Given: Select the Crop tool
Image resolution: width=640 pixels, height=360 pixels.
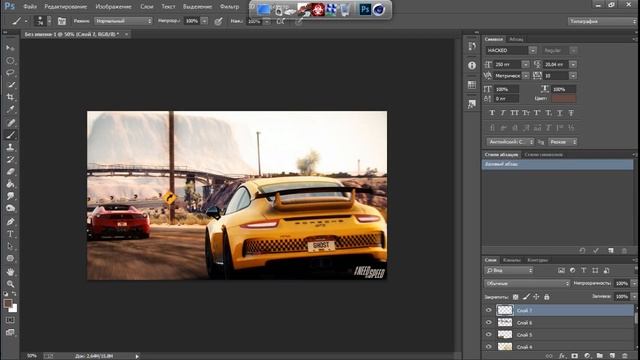Looking at the screenshot, I should coord(10,97).
